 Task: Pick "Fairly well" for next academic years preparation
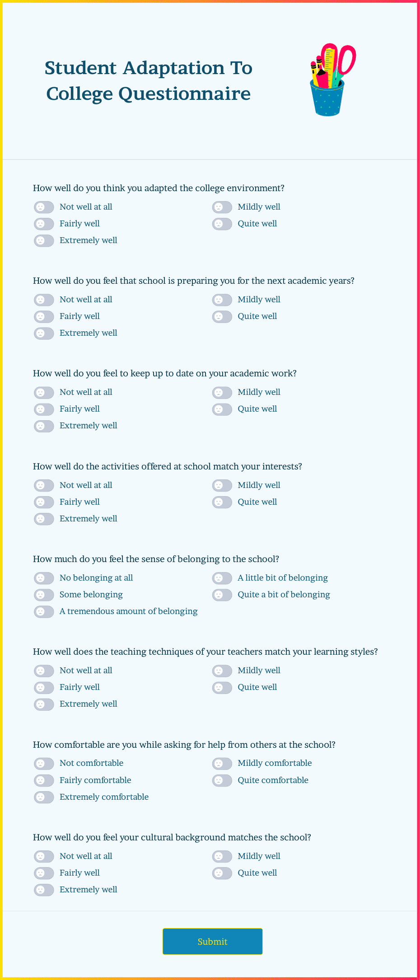click(44, 316)
